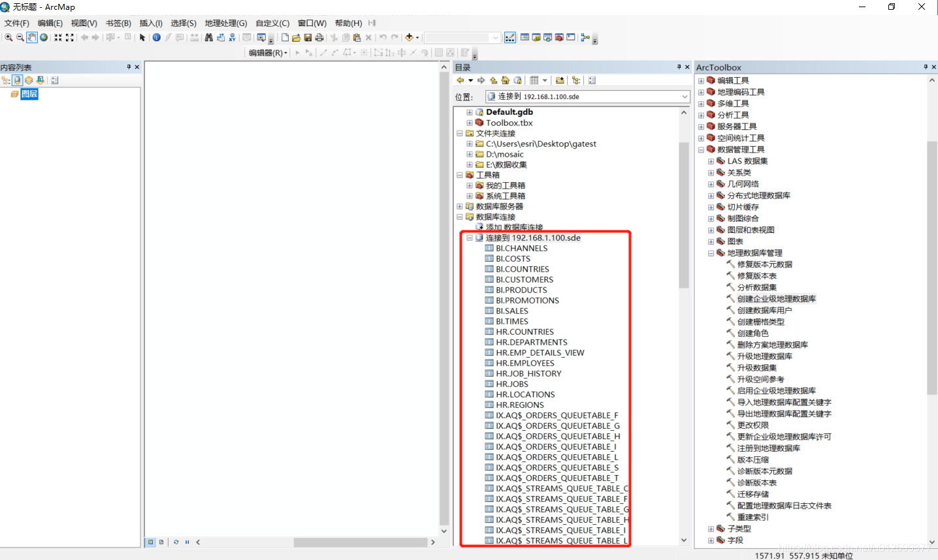
Task: Open the 帮助(H) menu
Action: [x=349, y=23]
